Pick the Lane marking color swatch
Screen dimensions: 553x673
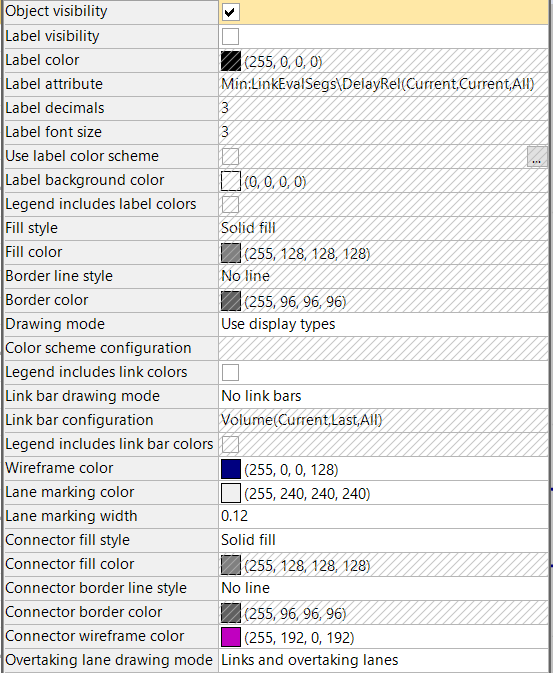[231, 493]
